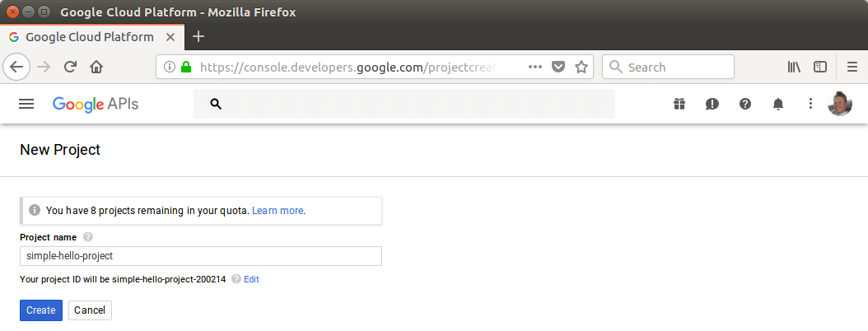Open the help question mark icon

coord(745,104)
